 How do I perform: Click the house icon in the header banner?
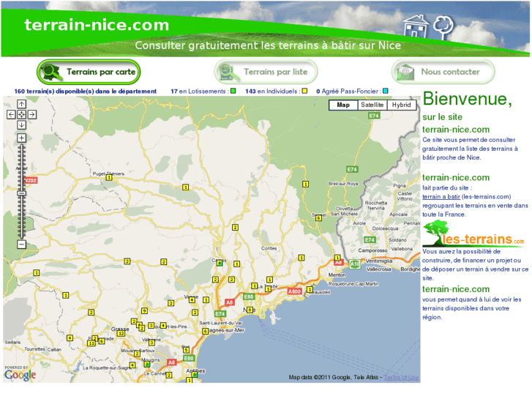click(416, 26)
